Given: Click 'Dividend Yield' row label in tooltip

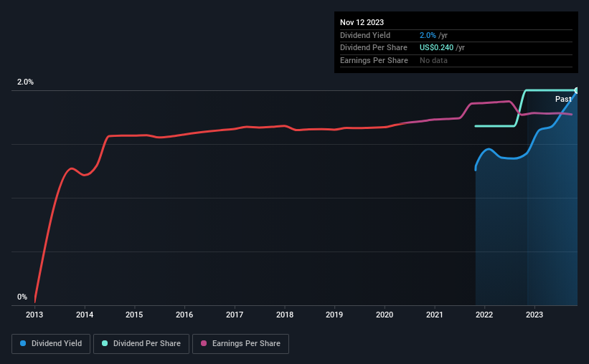Looking at the screenshot, I should coord(365,35).
